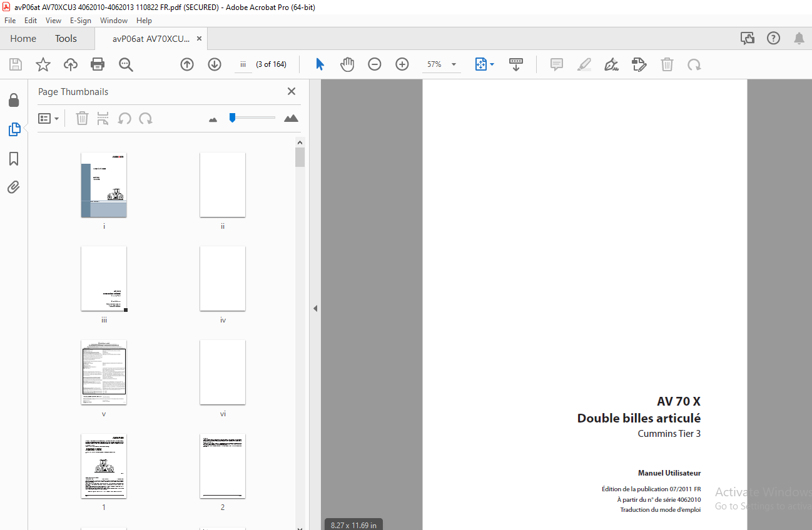The image size is (812, 530).
Task: Select page ii blank thumbnail
Action: [223, 185]
